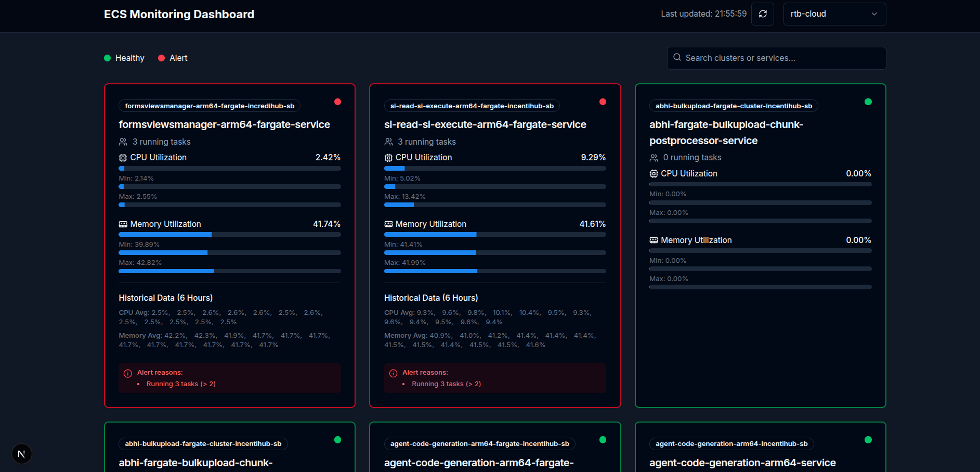Click the si-read-si-execute-arm64-fargate-incentihub-sb cluster tag

click(x=472, y=106)
